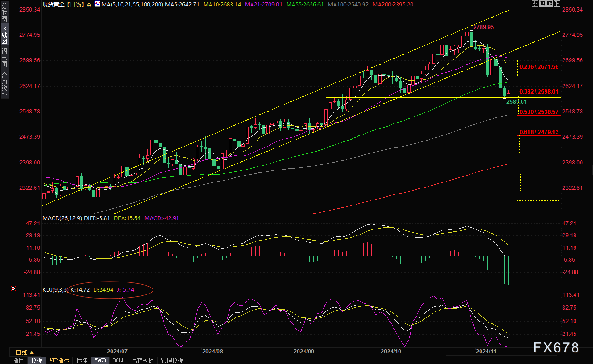
Task: Click the crosshair icon beside 现货黄金【日线】
Action: (x=88, y=5)
